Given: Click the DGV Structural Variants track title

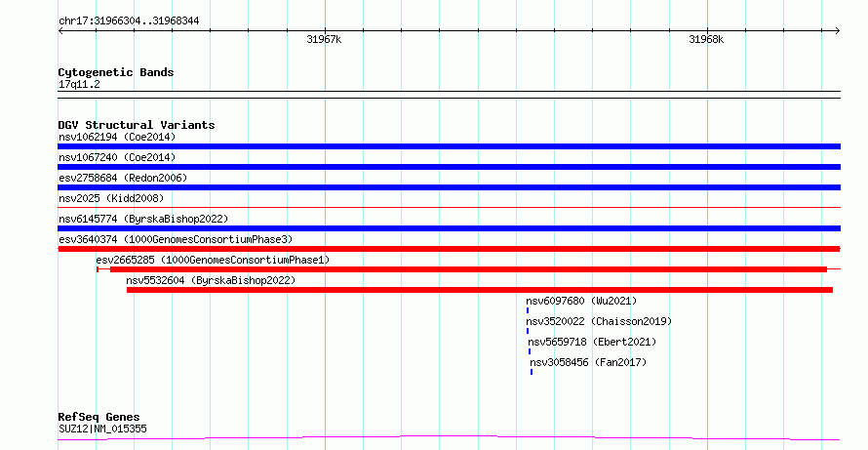Looking at the screenshot, I should coord(137,125).
